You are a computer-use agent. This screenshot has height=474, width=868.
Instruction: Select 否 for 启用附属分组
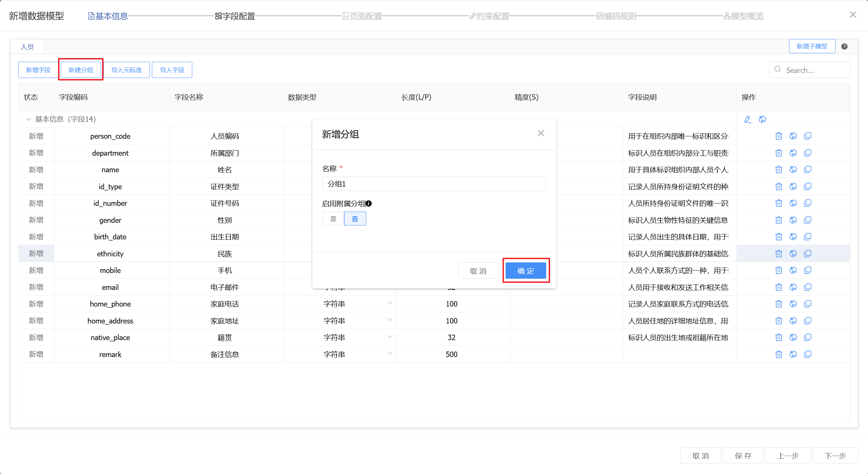(x=355, y=219)
